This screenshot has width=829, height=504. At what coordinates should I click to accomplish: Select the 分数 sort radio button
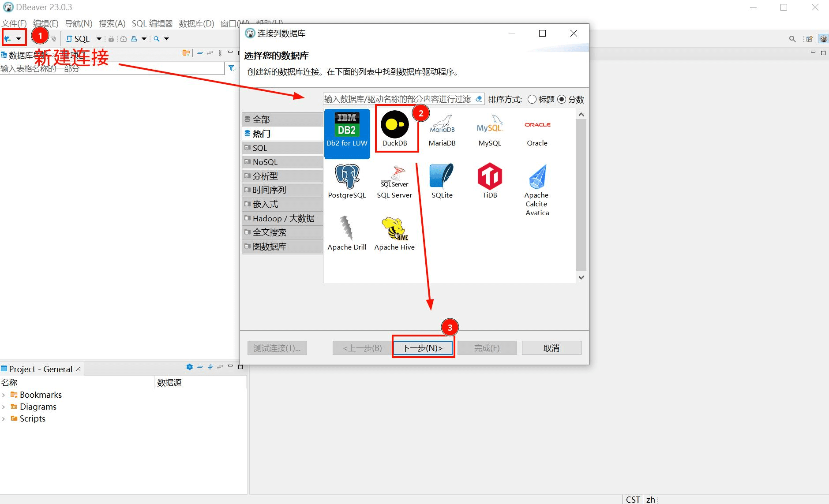[x=562, y=99]
